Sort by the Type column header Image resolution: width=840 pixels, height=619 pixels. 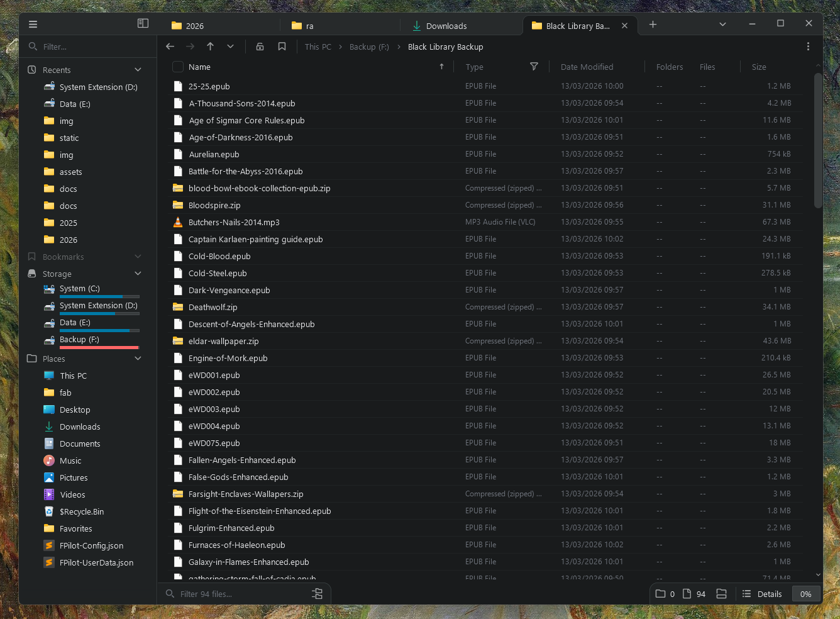coord(475,67)
